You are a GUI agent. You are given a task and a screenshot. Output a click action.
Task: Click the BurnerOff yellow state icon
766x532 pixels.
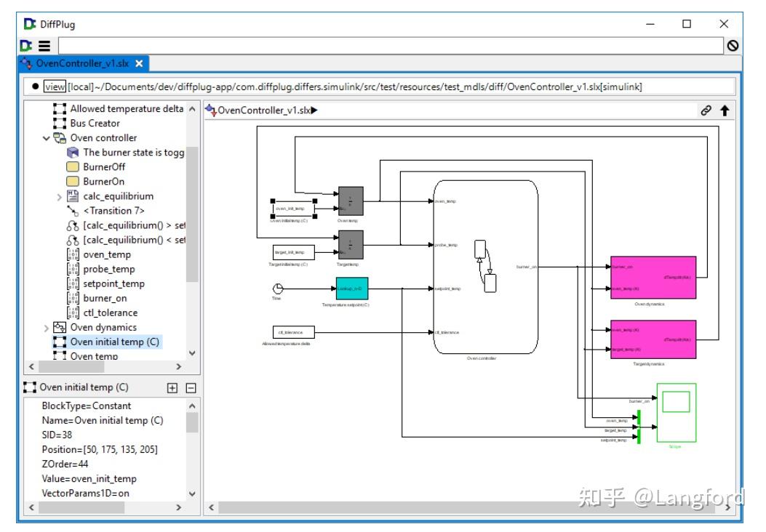(72, 167)
